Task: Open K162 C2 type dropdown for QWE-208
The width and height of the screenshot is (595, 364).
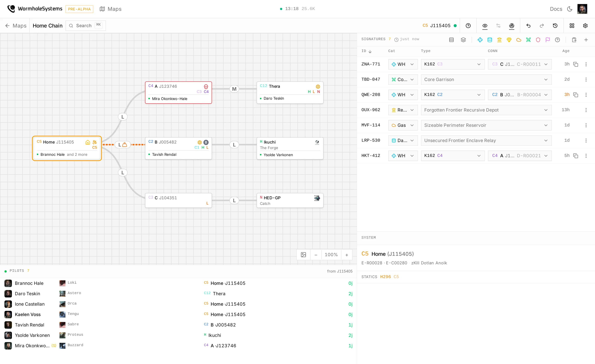Action: coord(453,95)
